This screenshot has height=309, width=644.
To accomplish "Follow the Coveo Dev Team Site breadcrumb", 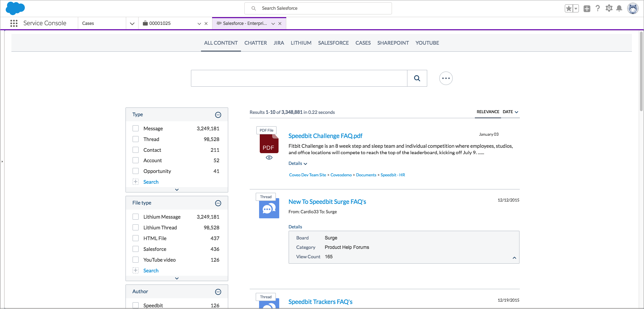I will click(308, 175).
